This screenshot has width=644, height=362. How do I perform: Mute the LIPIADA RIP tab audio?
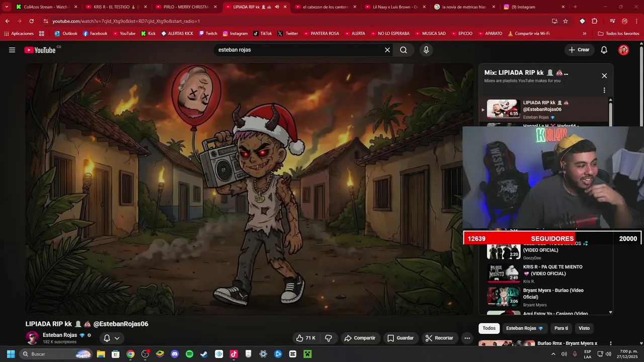coord(277,7)
